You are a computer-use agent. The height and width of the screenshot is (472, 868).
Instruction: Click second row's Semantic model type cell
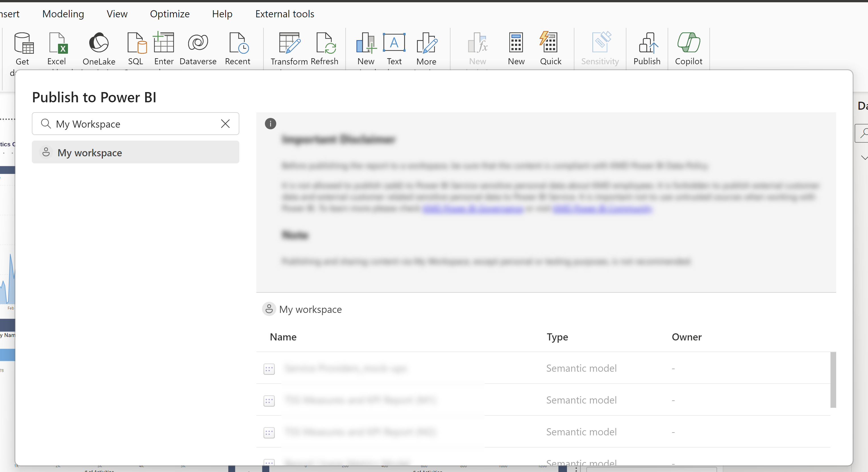(x=581, y=400)
